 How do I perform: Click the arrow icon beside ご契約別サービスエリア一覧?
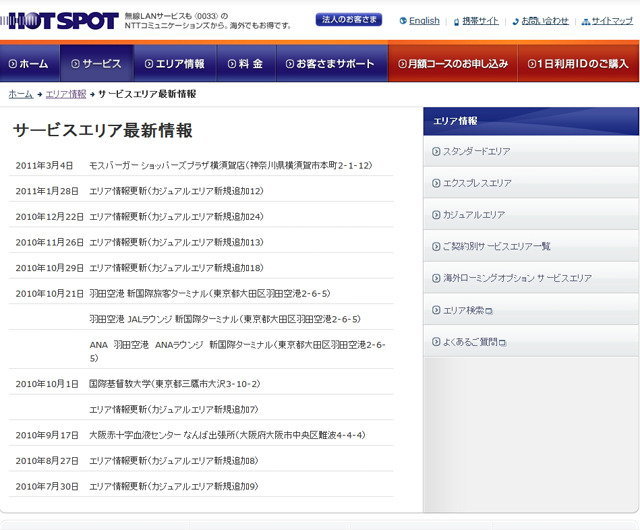436,247
